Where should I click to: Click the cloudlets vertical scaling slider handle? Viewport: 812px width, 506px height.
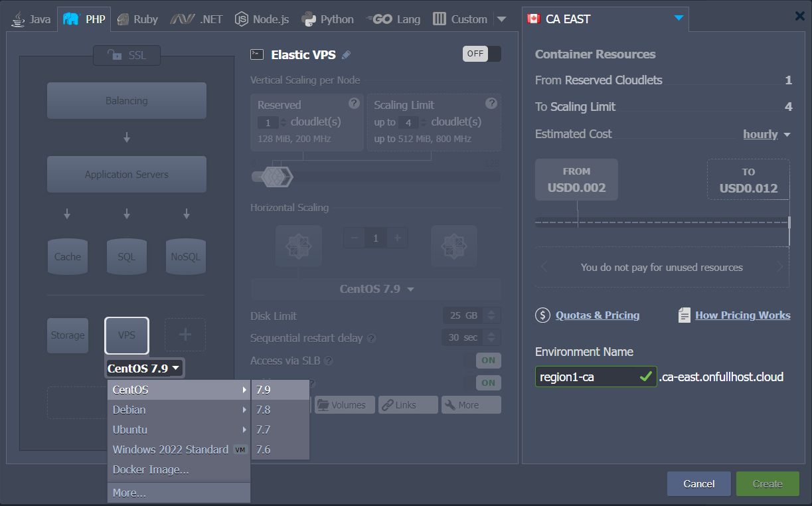coord(272,176)
